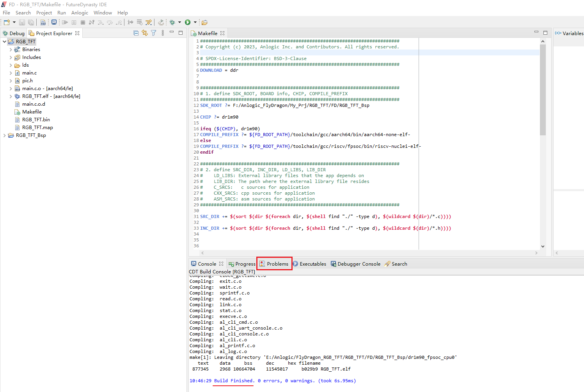Click the New file toolbar icon
584x392 pixels.
(7, 22)
